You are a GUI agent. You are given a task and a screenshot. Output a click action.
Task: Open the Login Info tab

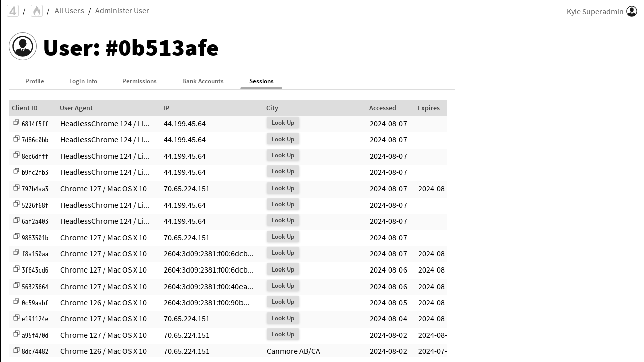coord(83,81)
